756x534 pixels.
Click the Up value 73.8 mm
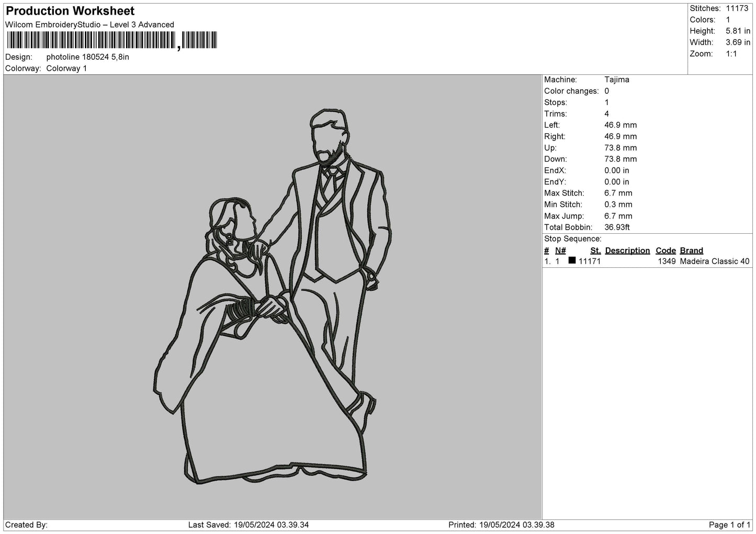point(620,148)
